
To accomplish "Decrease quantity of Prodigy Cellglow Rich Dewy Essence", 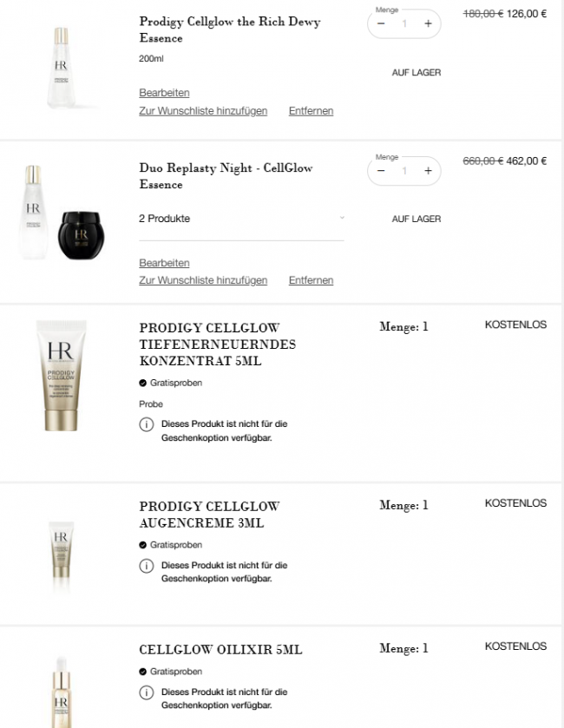I will (x=381, y=23).
